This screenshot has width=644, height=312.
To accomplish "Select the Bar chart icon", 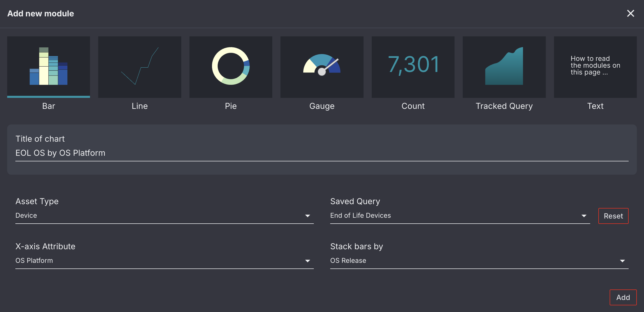I will tap(48, 67).
